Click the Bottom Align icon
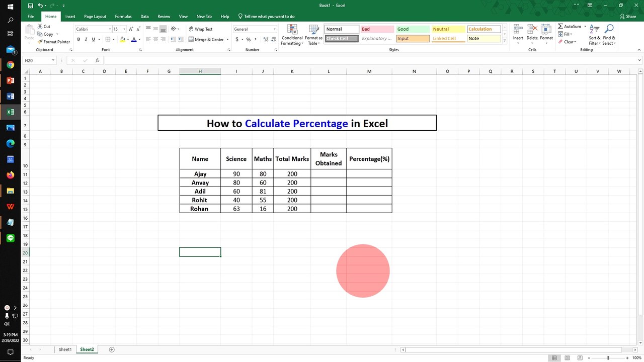The image size is (644, 362). (164, 29)
